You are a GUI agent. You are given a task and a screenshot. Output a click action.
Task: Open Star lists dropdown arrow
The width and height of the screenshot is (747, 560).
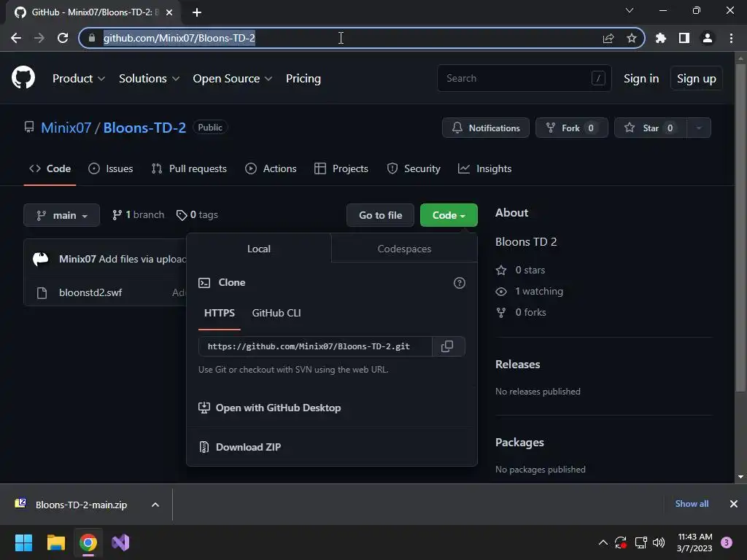tap(699, 128)
